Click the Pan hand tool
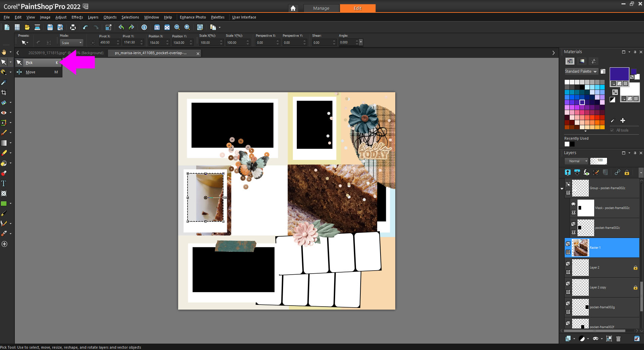The image size is (644, 350). pyautogui.click(x=4, y=52)
